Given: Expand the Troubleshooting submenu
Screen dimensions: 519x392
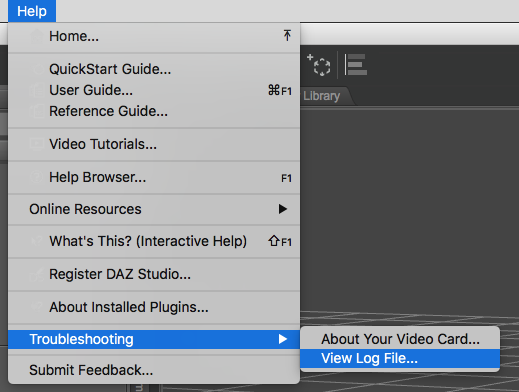Looking at the screenshot, I should (154, 339).
